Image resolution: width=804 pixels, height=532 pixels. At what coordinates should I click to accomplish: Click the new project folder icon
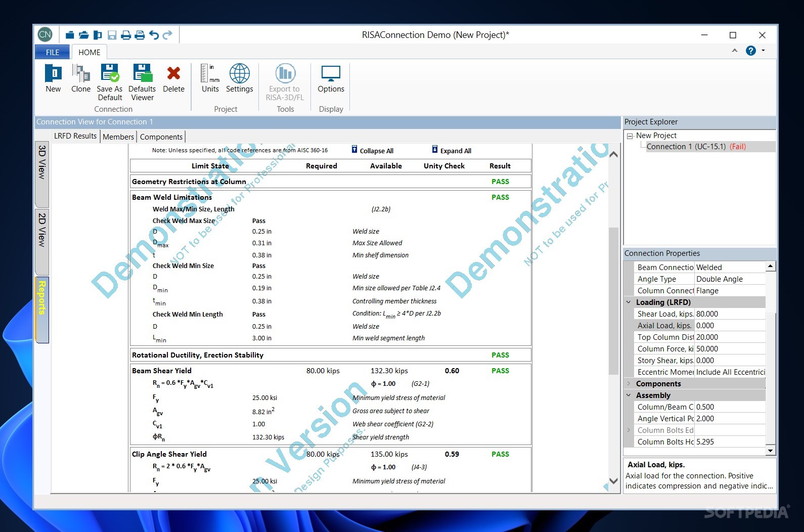coord(70,35)
